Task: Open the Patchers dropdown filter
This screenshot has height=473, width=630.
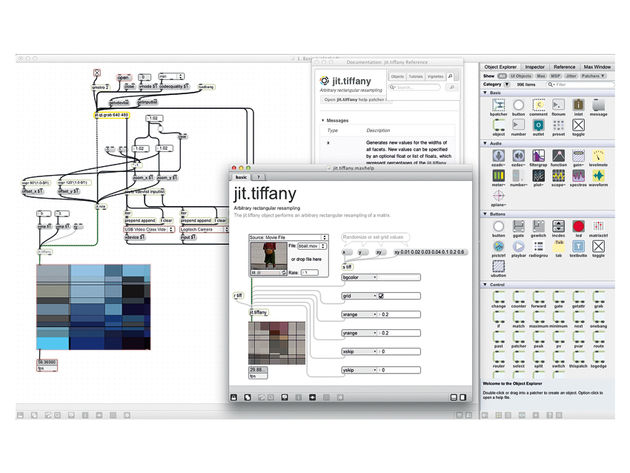Action: coord(593,76)
